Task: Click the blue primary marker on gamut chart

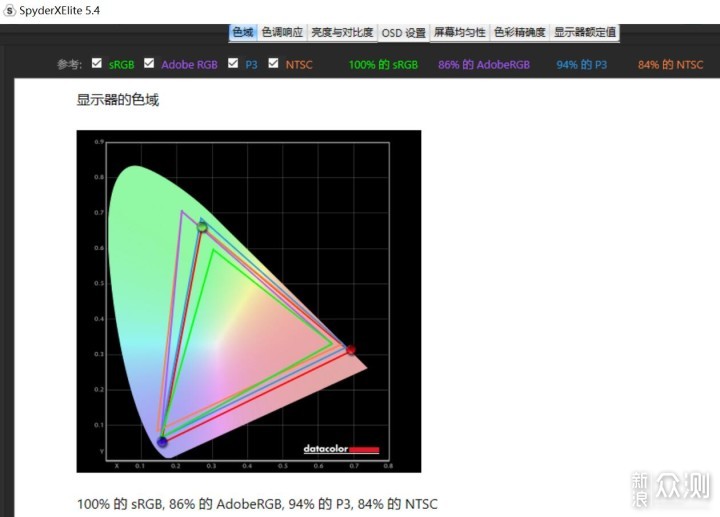Action: click(162, 442)
